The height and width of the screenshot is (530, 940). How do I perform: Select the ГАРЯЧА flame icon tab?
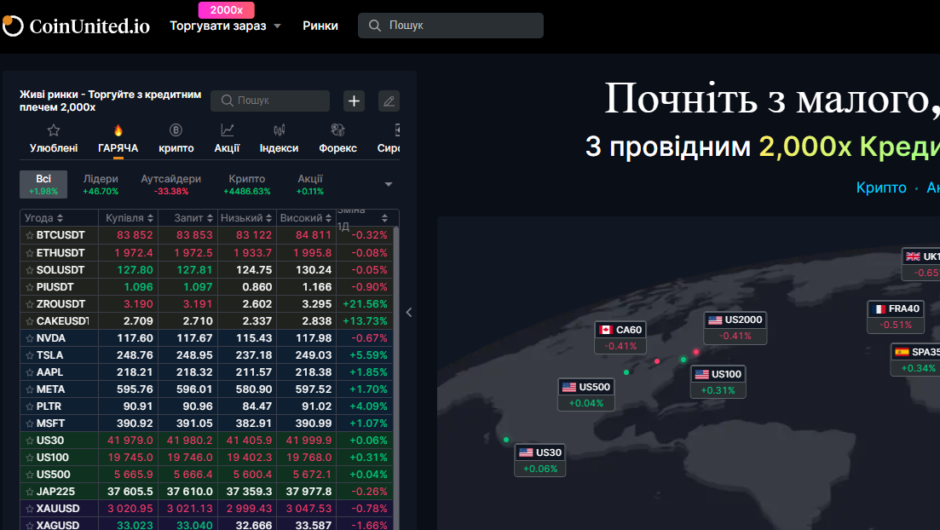tap(118, 138)
